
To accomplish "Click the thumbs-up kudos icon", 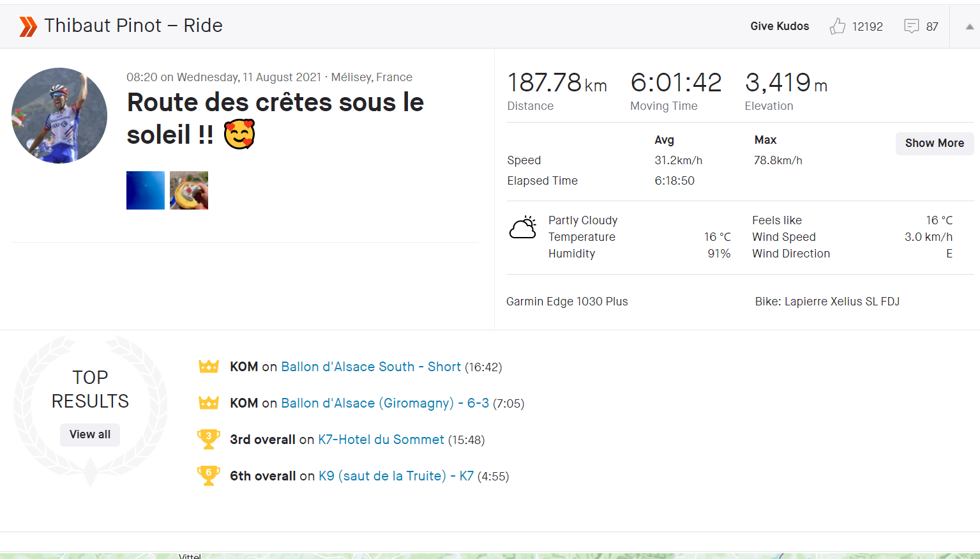I will [x=837, y=26].
